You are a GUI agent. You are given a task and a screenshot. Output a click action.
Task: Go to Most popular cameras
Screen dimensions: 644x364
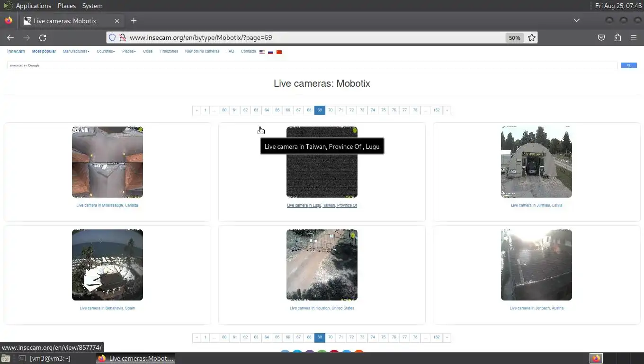tap(44, 51)
